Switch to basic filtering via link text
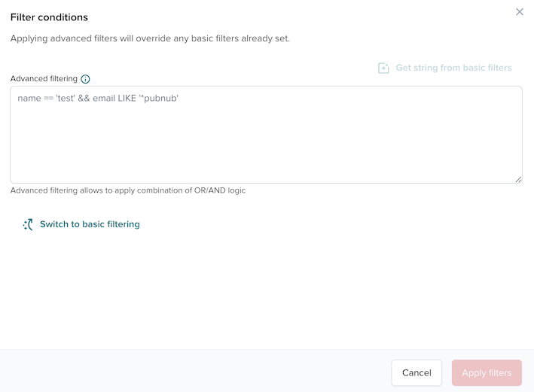Screen dimensions: 534x392 coord(90,224)
